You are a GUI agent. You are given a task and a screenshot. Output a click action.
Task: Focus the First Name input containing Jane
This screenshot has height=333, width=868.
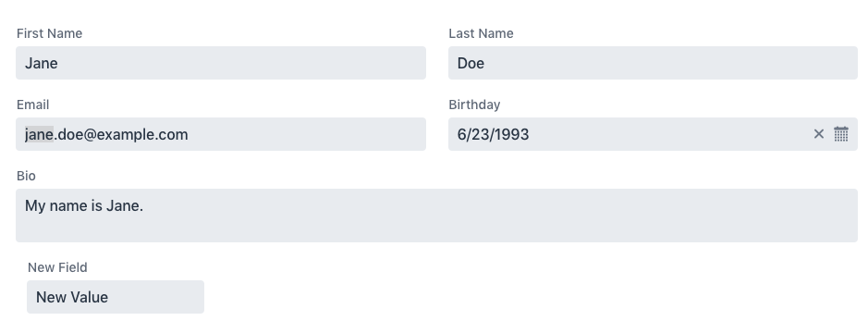221,63
